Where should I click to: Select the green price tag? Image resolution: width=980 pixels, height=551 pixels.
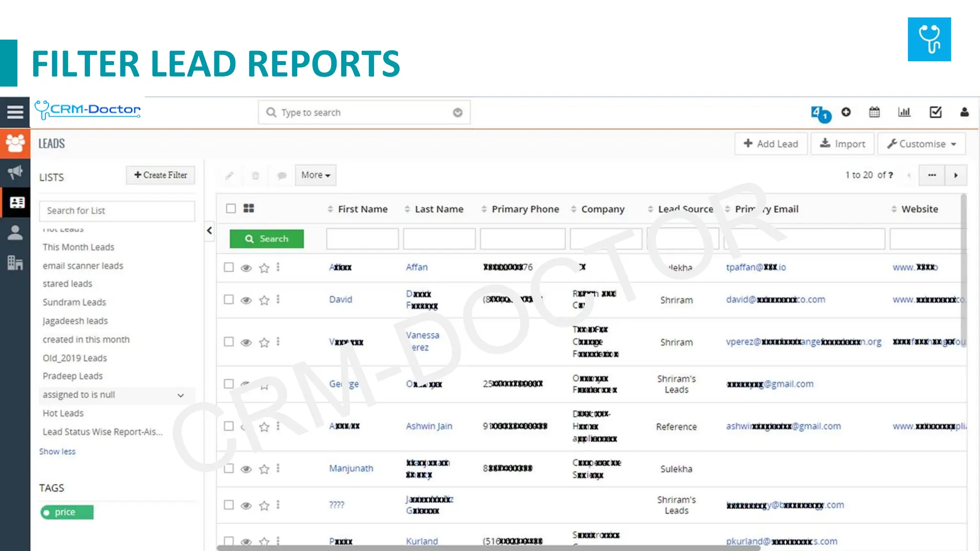tap(67, 512)
